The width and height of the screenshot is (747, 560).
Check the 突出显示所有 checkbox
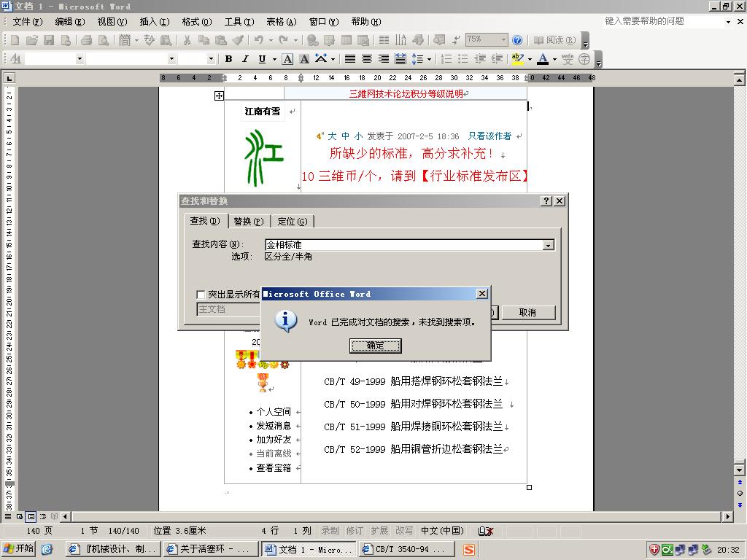coord(201,295)
